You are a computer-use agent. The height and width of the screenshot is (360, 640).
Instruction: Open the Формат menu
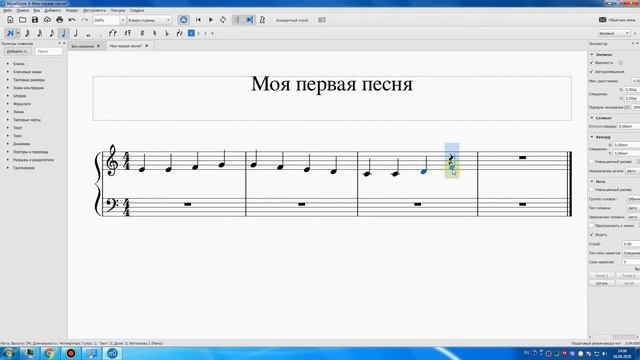tap(72, 10)
